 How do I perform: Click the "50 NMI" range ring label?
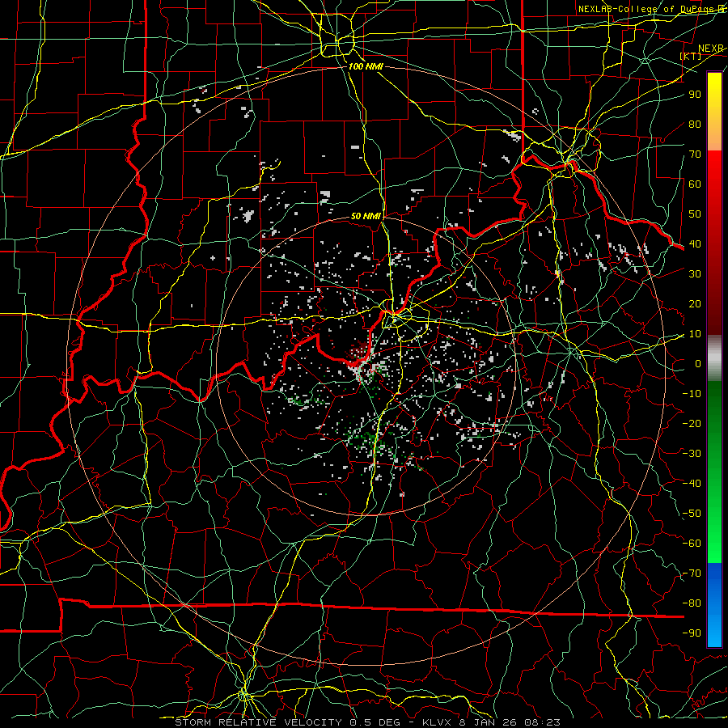click(x=366, y=216)
